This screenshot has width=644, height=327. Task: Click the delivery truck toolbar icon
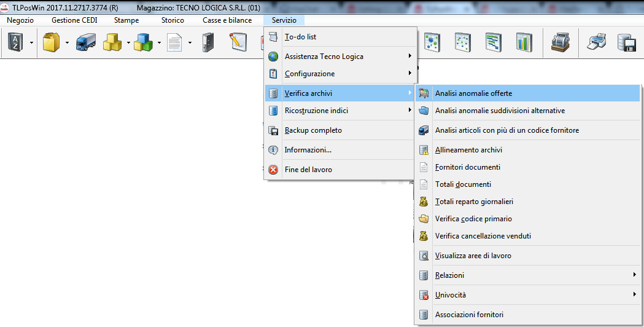point(85,42)
